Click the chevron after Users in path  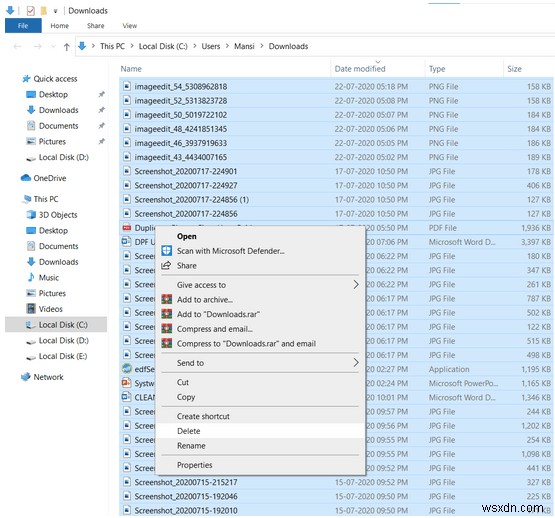tap(227, 46)
